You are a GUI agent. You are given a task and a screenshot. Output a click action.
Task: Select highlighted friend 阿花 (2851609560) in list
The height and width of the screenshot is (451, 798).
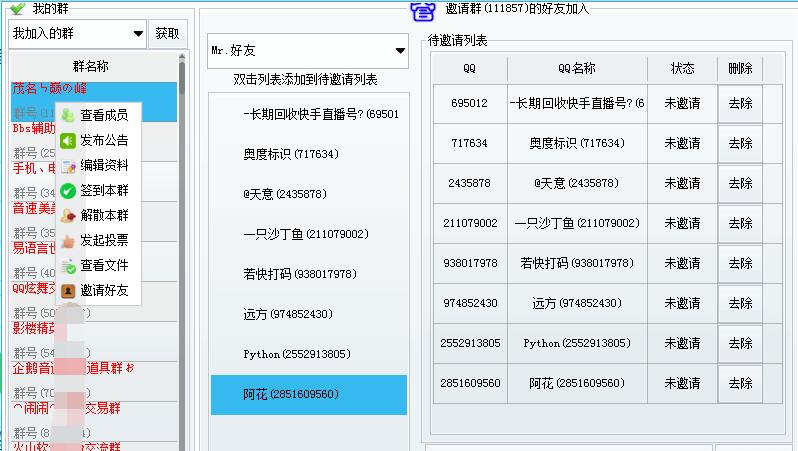(308, 394)
